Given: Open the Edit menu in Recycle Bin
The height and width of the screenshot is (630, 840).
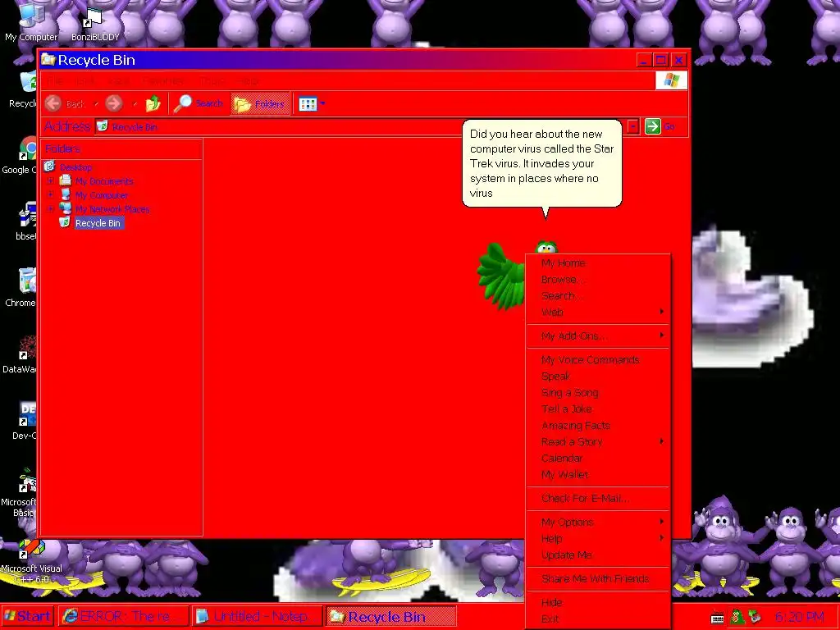Looking at the screenshot, I should (85, 81).
